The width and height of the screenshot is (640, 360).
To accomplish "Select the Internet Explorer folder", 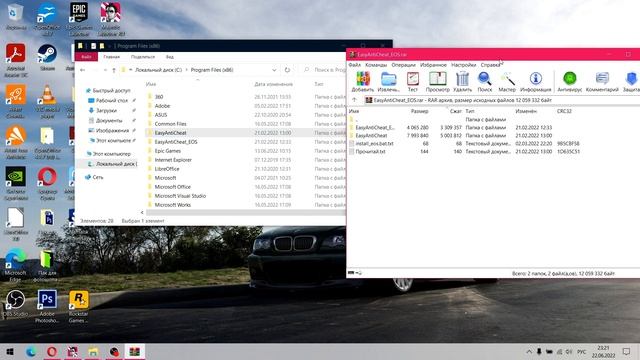I will pos(173,160).
